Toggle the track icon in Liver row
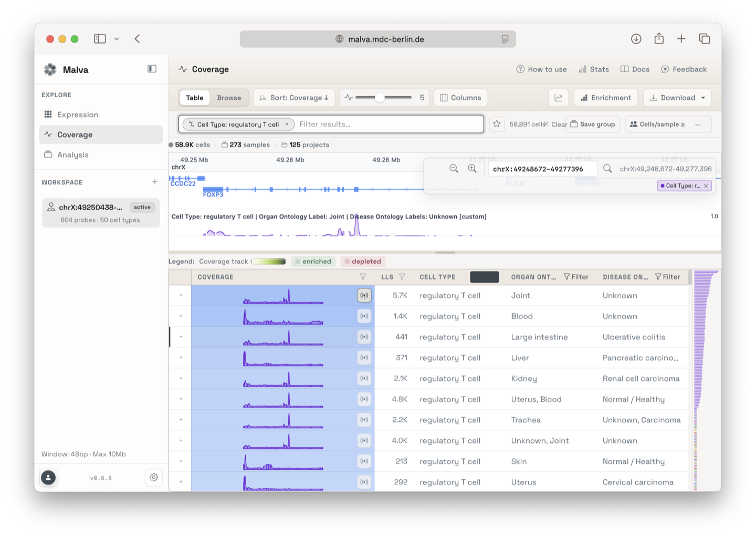The image size is (756, 537). 364,357
